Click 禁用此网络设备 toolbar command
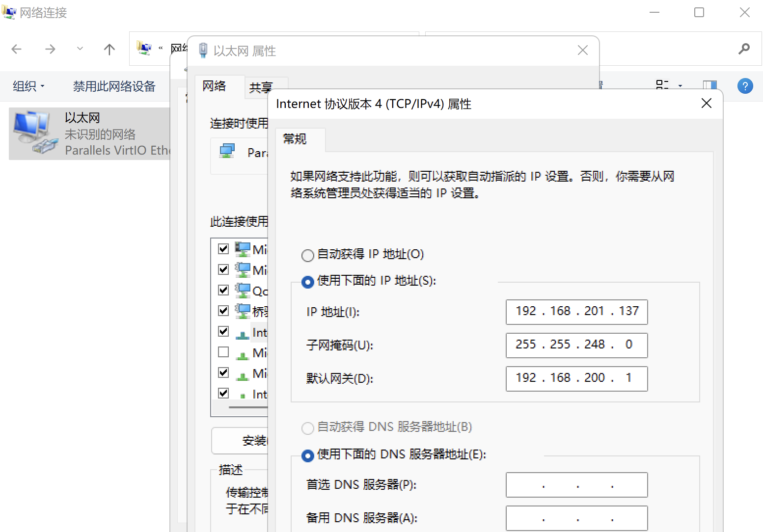Image resolution: width=763 pixels, height=532 pixels. pyautogui.click(x=114, y=86)
